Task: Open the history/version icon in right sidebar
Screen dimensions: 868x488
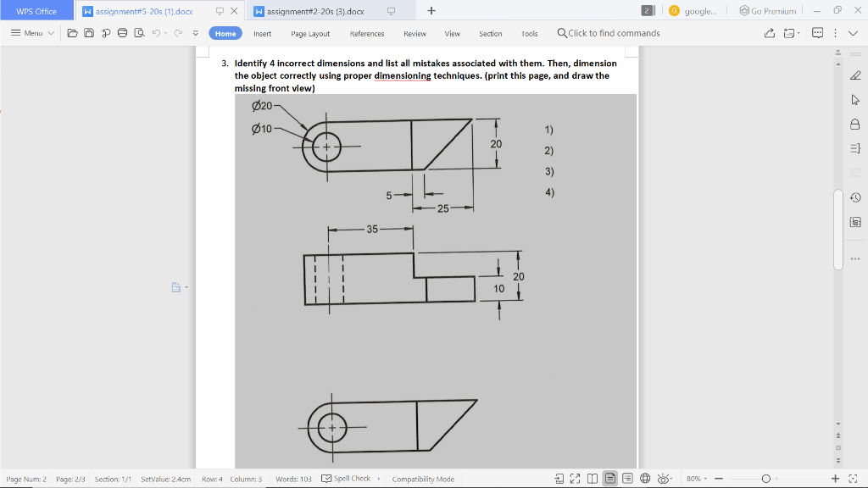Action: click(856, 197)
